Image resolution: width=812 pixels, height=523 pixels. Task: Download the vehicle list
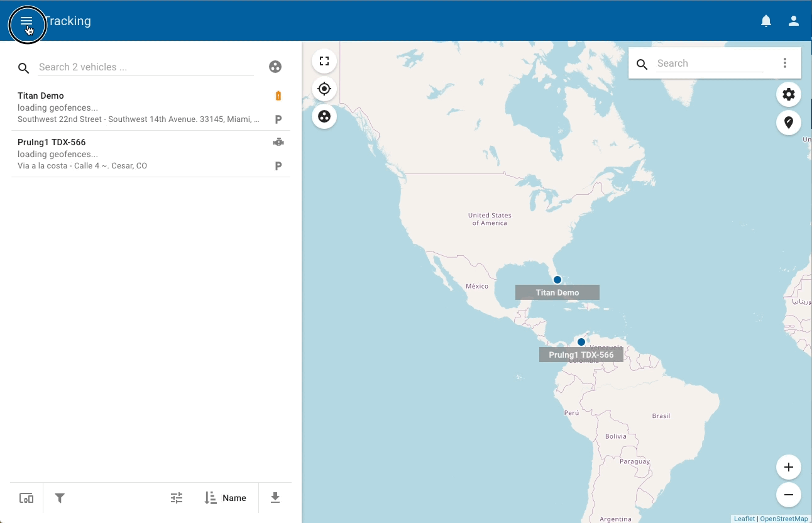tap(275, 498)
